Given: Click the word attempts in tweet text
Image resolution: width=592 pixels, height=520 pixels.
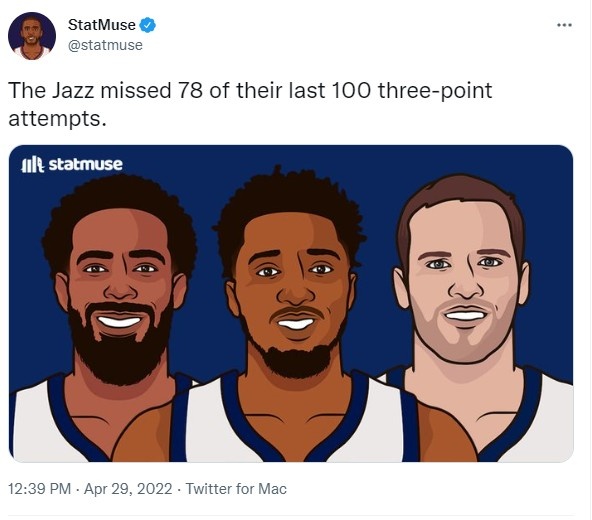Looking at the screenshot, I should click(x=54, y=119).
